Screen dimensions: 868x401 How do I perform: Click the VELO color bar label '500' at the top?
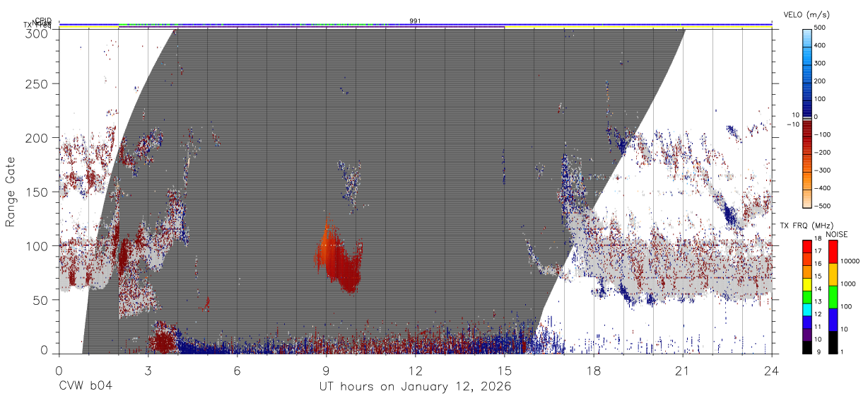tap(820, 28)
